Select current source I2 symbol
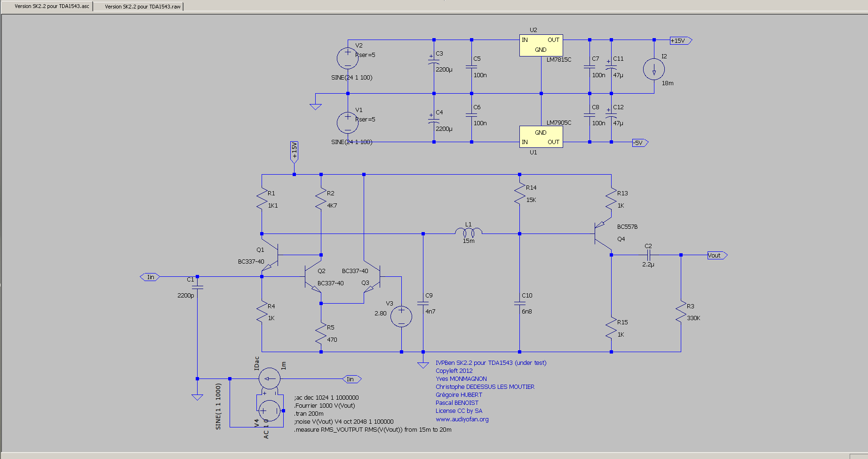 click(654, 69)
